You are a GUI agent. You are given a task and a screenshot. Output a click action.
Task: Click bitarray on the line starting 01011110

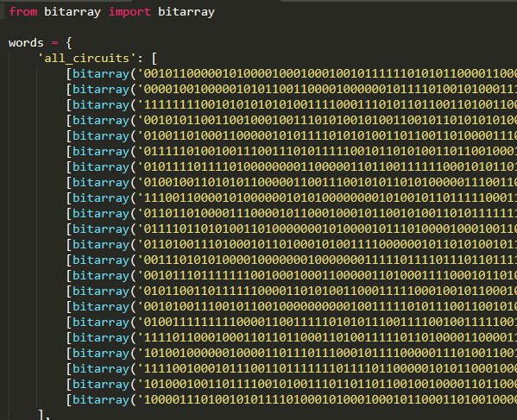pos(101,167)
